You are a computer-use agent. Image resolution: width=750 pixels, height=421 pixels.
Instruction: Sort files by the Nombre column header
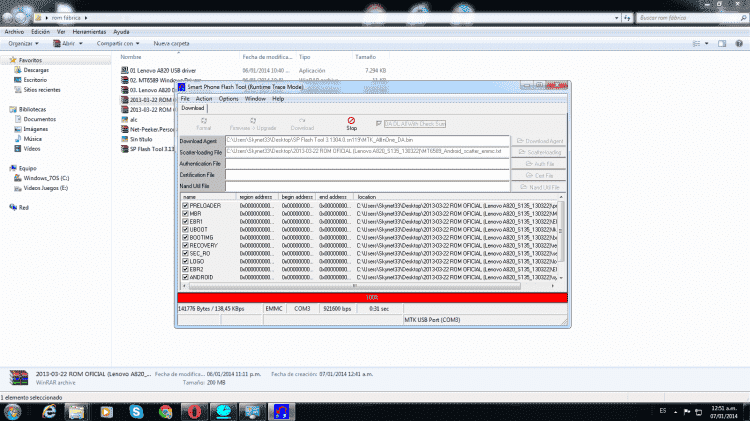(x=131, y=57)
